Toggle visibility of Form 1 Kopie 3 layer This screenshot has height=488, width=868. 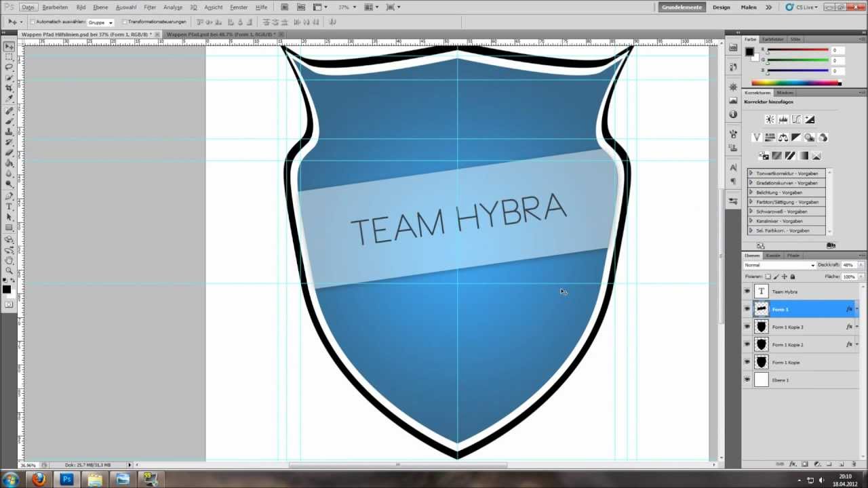coord(747,327)
